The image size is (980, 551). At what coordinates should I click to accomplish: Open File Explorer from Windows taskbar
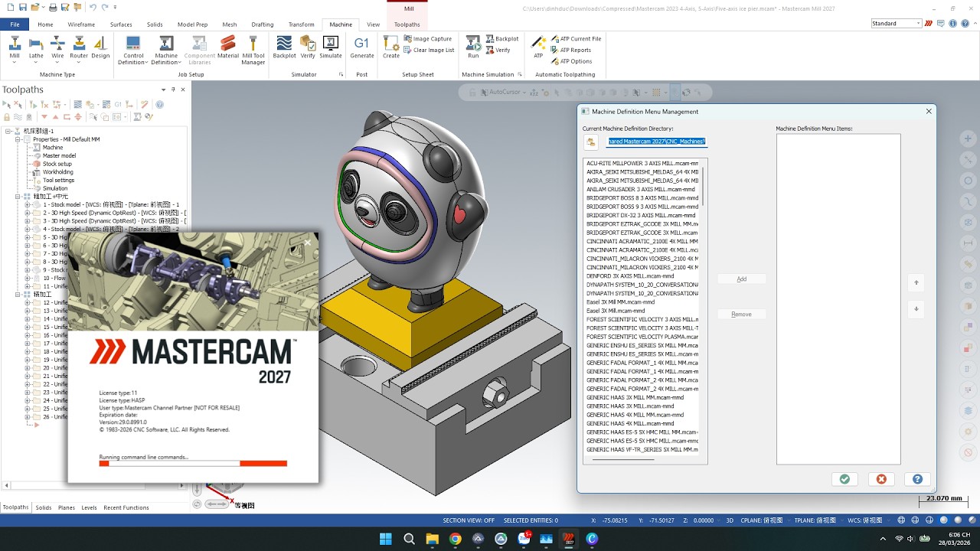click(x=432, y=539)
